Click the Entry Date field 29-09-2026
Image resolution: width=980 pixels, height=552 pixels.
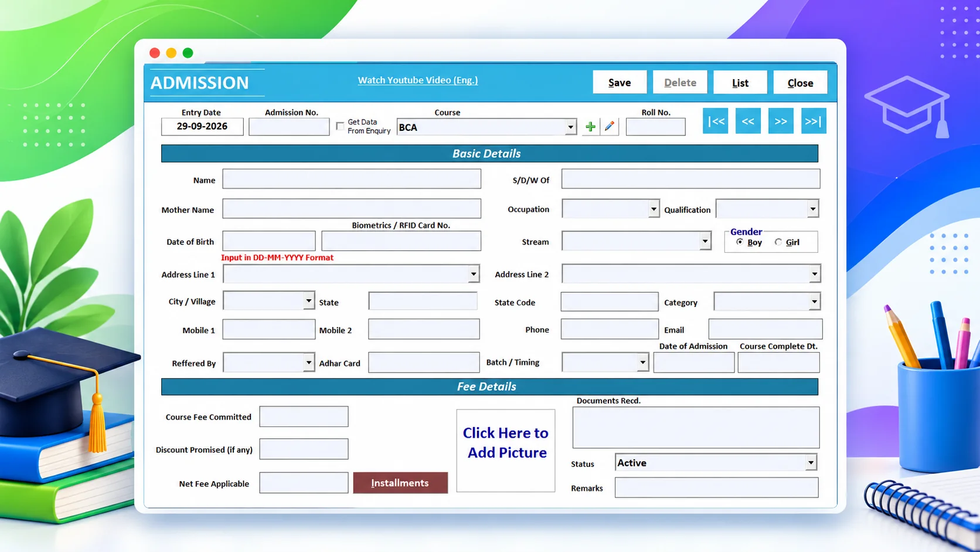coord(202,126)
